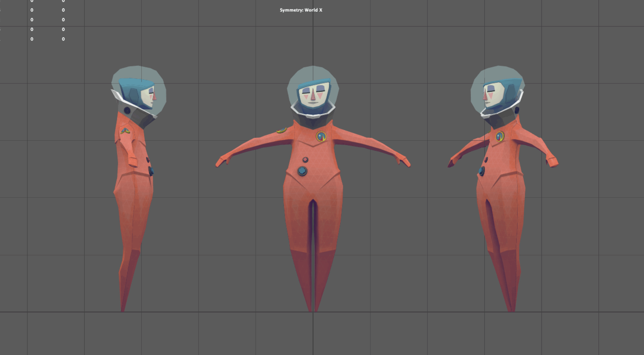This screenshot has height=355, width=644.
Task: Click the chest badge on three-quarter view astronaut
Action: [x=500, y=137]
